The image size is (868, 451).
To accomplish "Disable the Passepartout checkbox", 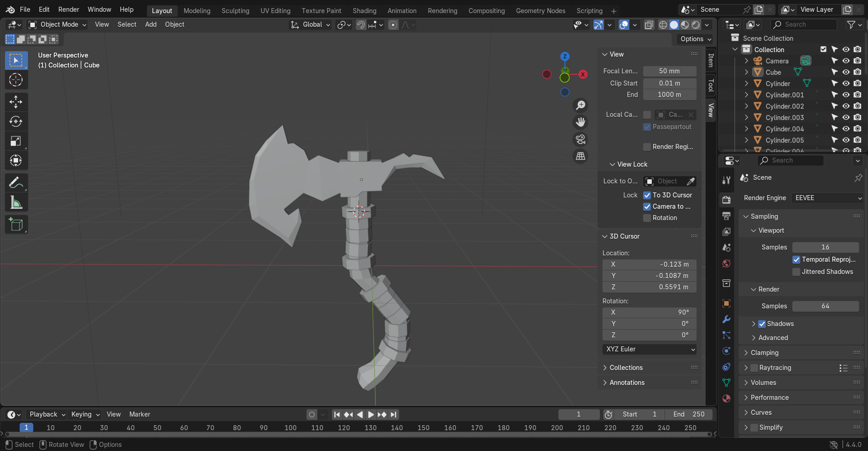I will point(647,127).
